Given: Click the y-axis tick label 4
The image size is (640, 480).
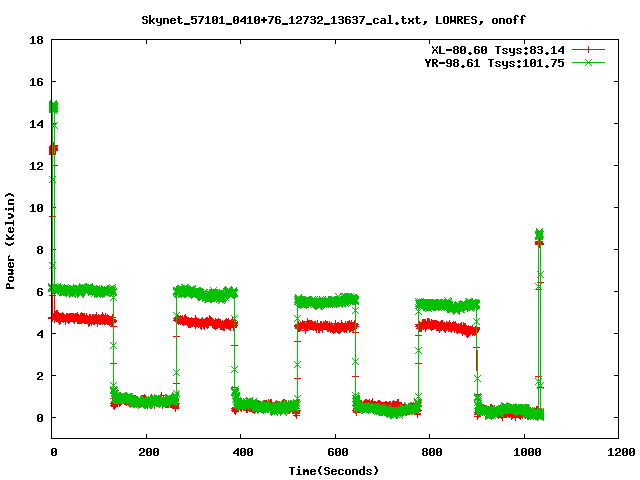Looking at the screenshot, I should click(x=40, y=334).
